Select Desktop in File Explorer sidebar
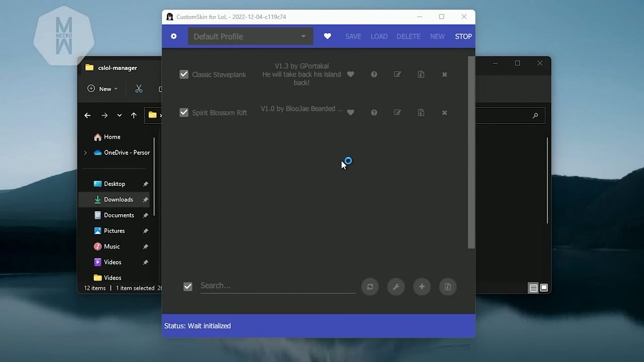The image size is (644, 362). pyautogui.click(x=114, y=184)
